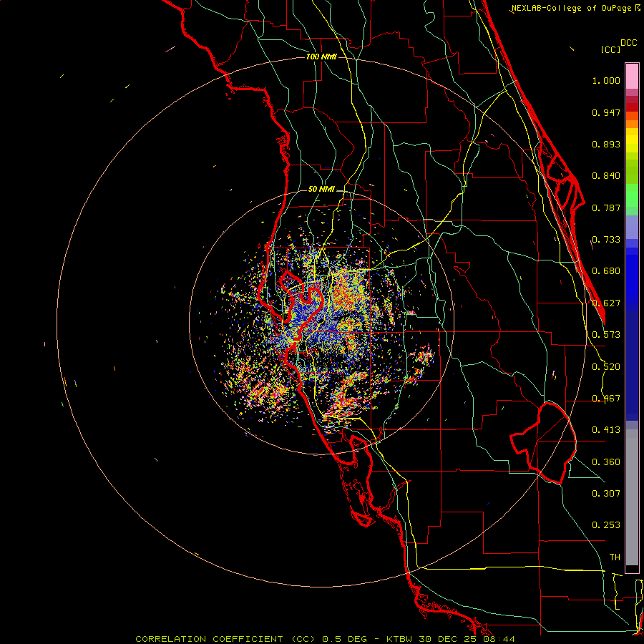Screen dimensions: 644x644
Task: Select the 0.360 scale value
Action: (606, 462)
